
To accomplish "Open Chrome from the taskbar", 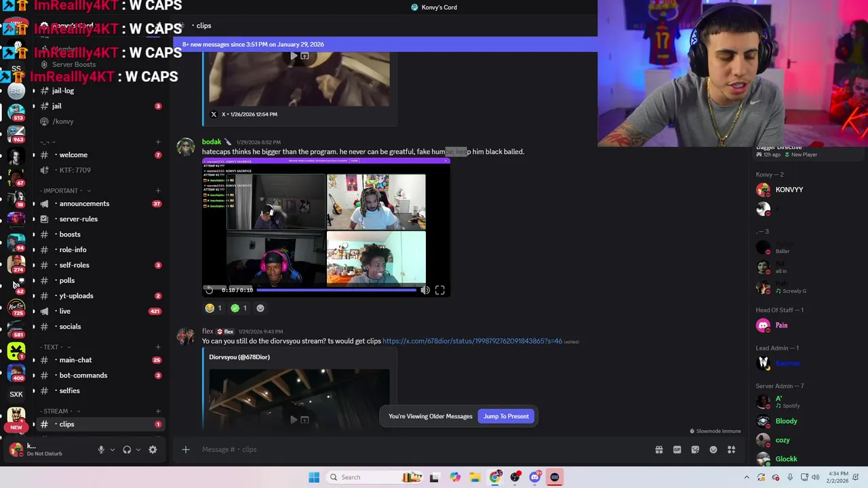I will click(x=496, y=477).
